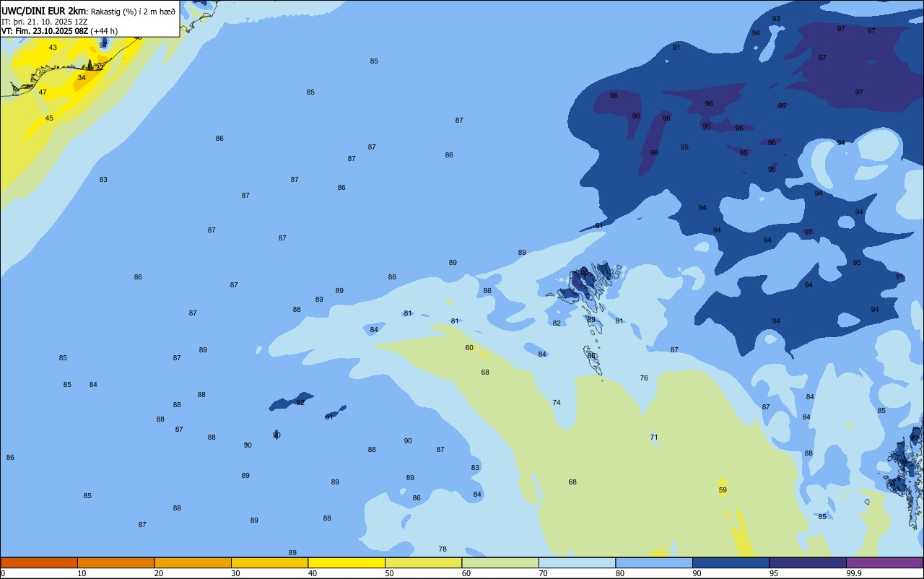The width and height of the screenshot is (924, 579).
Task: Click the humidity value 93 on the map
Action: (x=776, y=19)
